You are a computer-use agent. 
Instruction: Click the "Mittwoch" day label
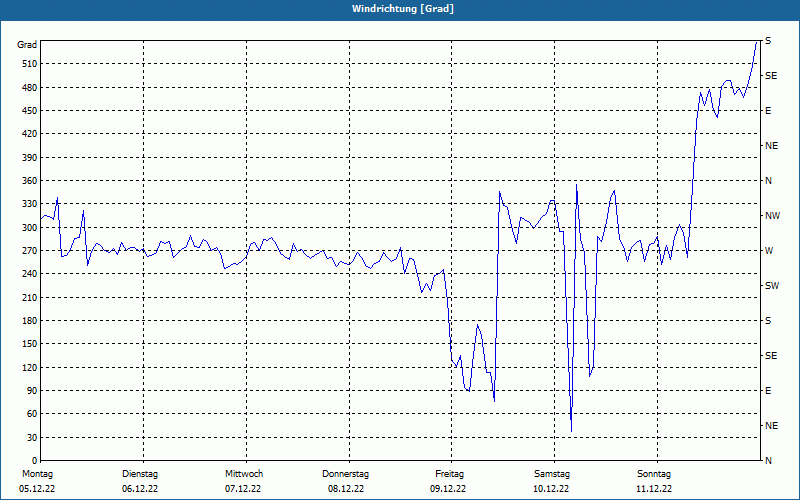(x=244, y=474)
